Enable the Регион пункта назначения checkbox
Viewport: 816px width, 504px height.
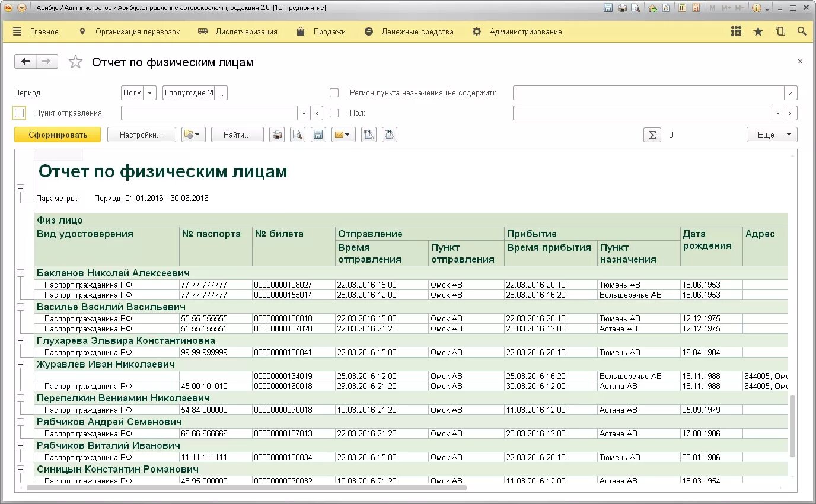click(x=334, y=92)
